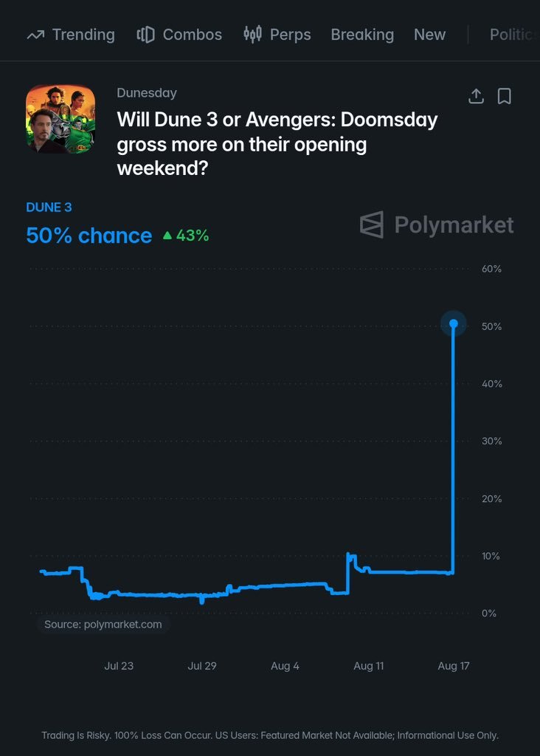The width and height of the screenshot is (540, 756).
Task: Open the Dunesday event link
Action: click(x=147, y=93)
